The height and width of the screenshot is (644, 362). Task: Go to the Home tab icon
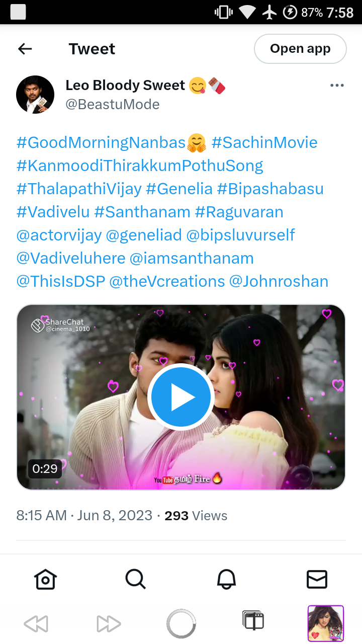pos(45,579)
